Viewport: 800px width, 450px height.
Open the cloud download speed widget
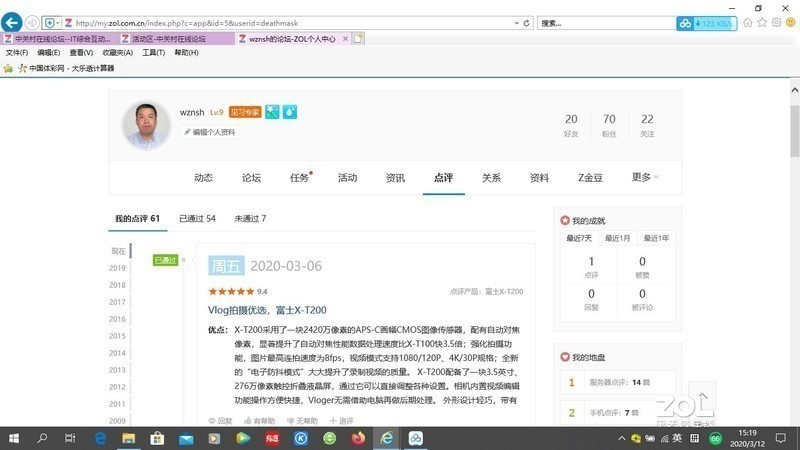click(x=707, y=23)
